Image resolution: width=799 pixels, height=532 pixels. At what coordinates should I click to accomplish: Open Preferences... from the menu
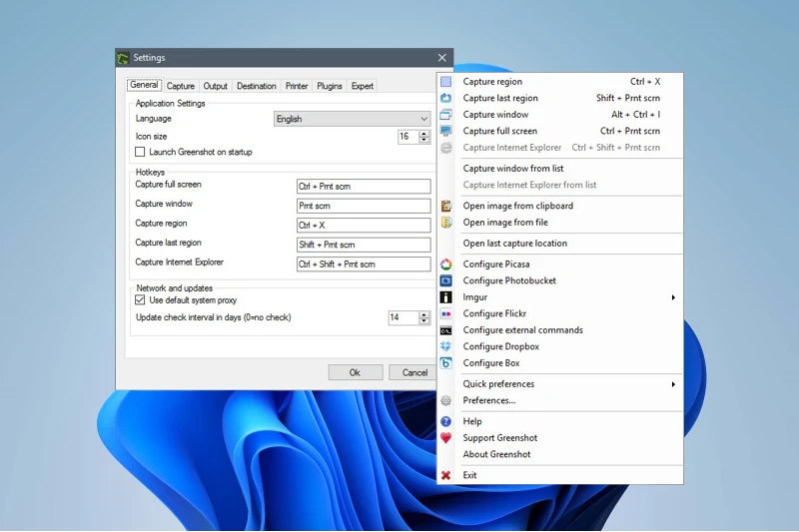coord(559,400)
